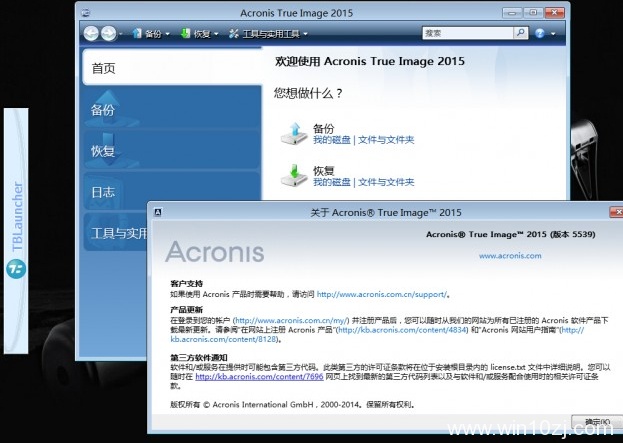Click the 客户支持 heading
Image resolution: width=623 pixels, height=443 pixels.
point(187,284)
